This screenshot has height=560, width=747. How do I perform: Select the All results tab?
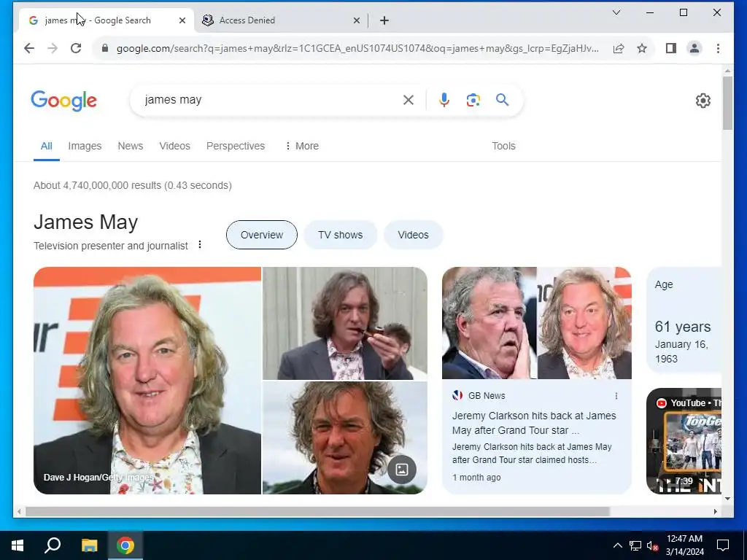tap(46, 146)
